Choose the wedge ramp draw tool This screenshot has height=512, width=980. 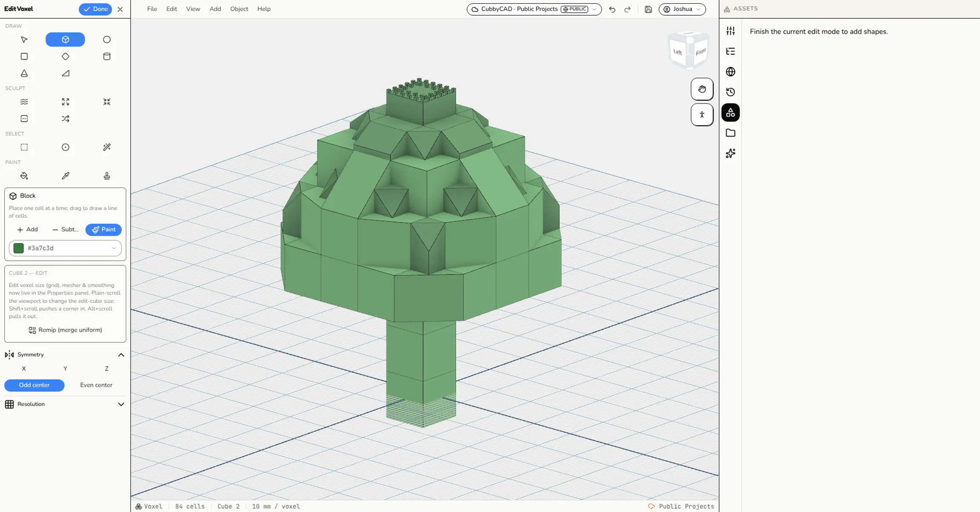[x=65, y=74]
